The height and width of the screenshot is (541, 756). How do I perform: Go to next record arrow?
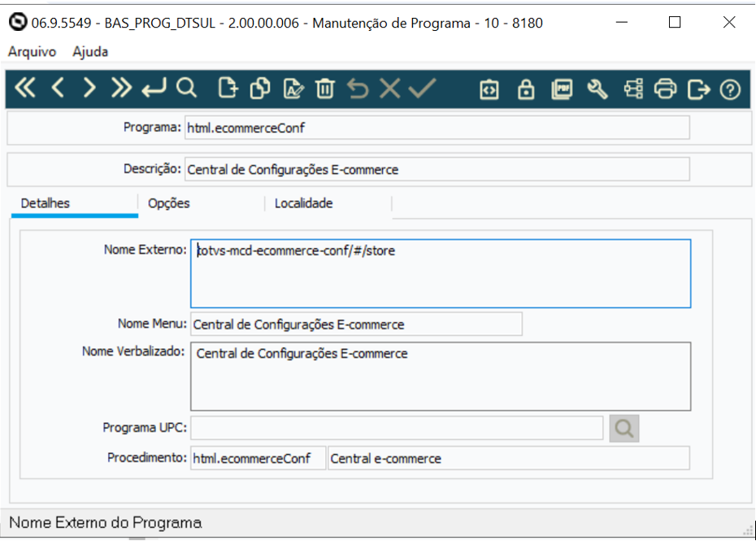pos(89,89)
